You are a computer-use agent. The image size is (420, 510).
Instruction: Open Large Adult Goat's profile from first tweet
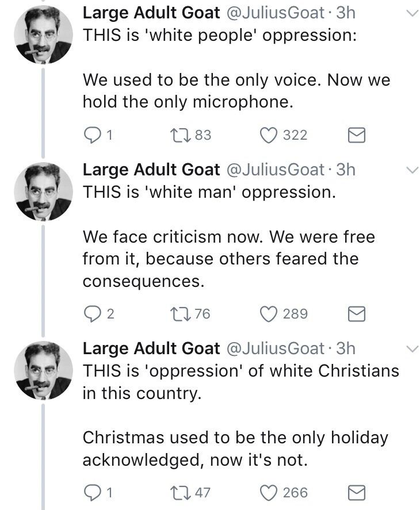(x=151, y=13)
